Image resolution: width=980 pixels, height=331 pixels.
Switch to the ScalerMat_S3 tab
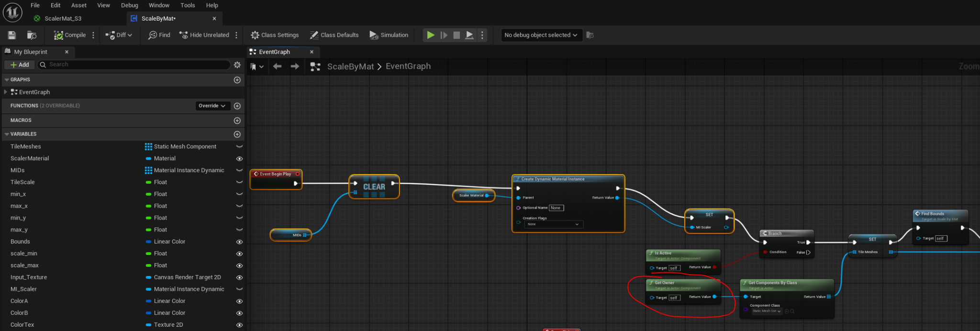63,18
